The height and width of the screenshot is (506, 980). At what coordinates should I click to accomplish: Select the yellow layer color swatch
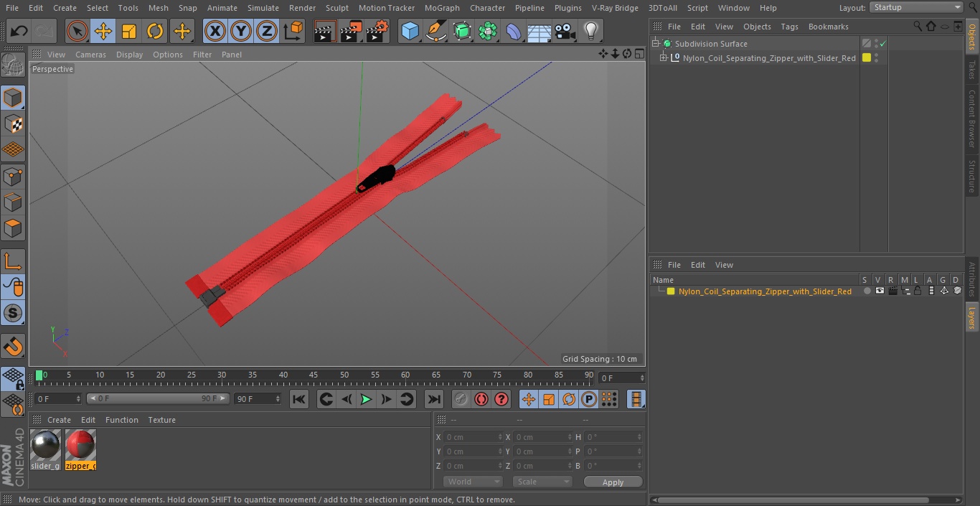pos(671,291)
